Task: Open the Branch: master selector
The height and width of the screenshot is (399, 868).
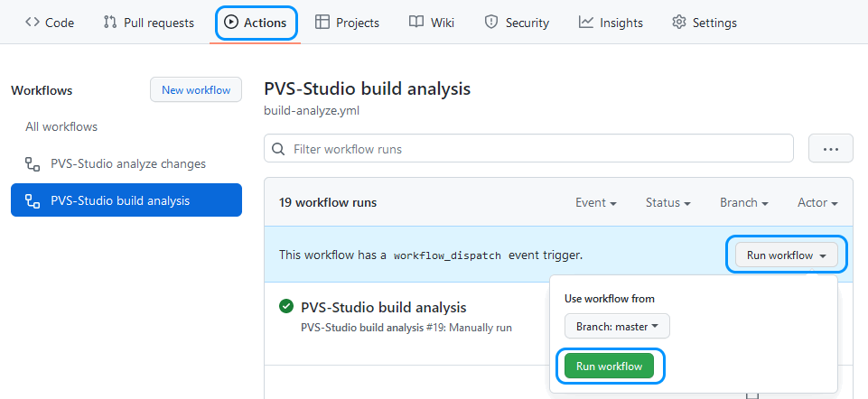Action: tap(617, 327)
